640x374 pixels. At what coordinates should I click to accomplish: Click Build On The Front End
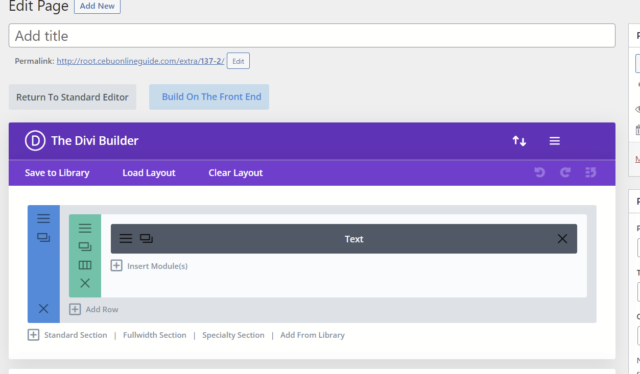[x=209, y=97]
